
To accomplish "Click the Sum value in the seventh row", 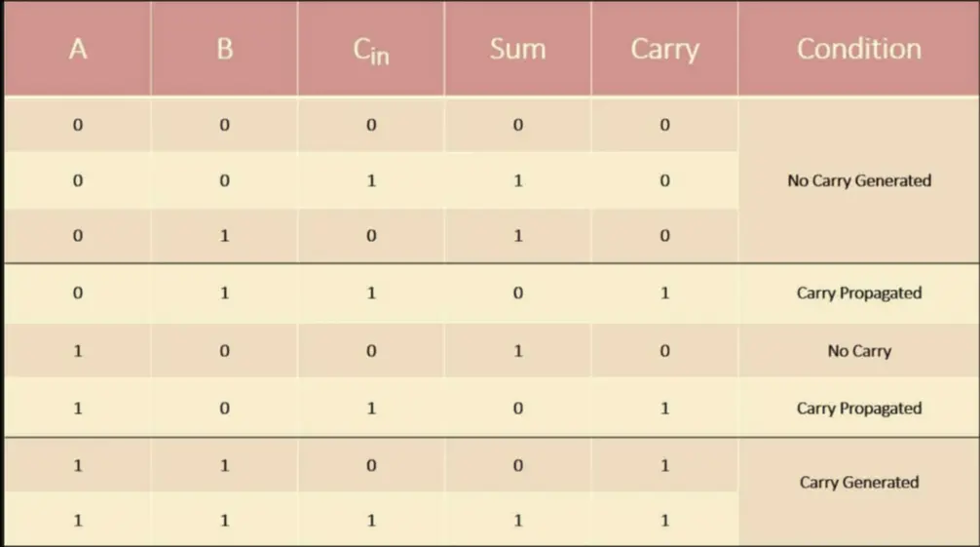I will [x=517, y=465].
